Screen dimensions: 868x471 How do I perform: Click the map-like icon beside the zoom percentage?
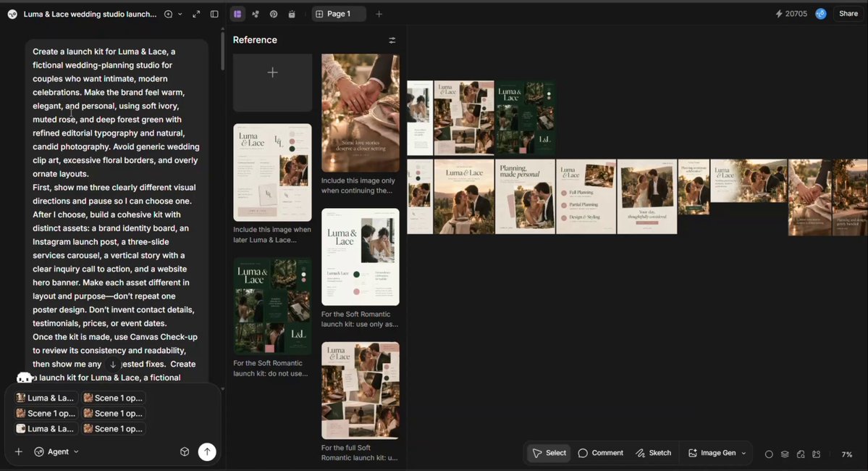(x=816, y=454)
